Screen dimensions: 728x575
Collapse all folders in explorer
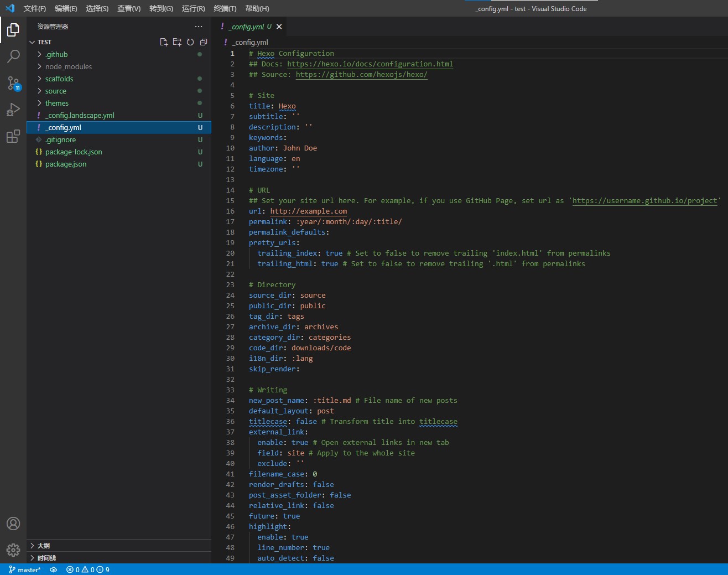pos(204,42)
